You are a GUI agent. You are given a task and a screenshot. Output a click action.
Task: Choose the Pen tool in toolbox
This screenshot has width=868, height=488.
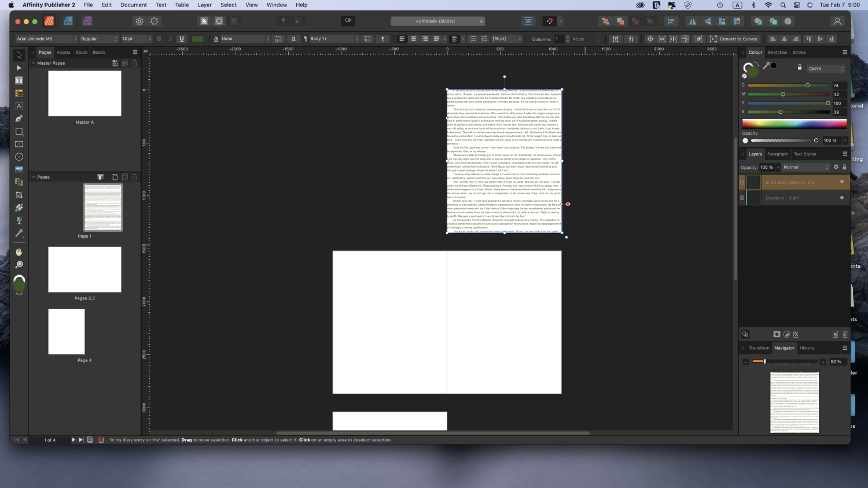point(19,119)
